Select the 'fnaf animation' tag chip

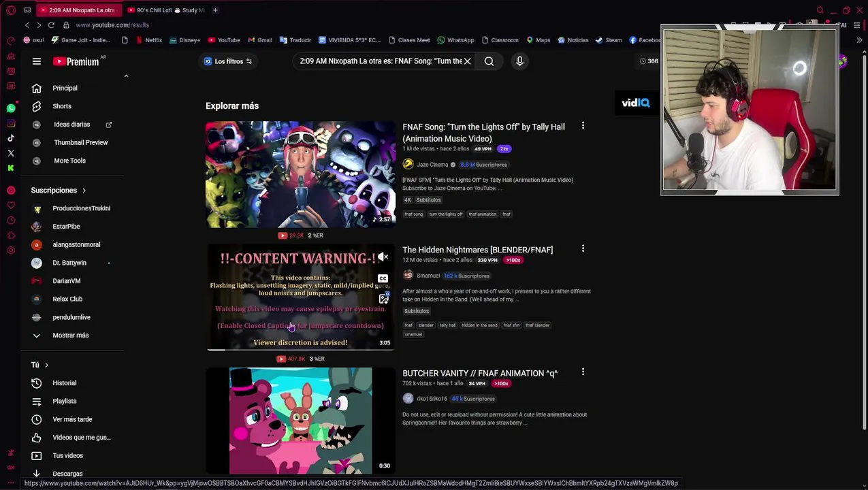482,214
